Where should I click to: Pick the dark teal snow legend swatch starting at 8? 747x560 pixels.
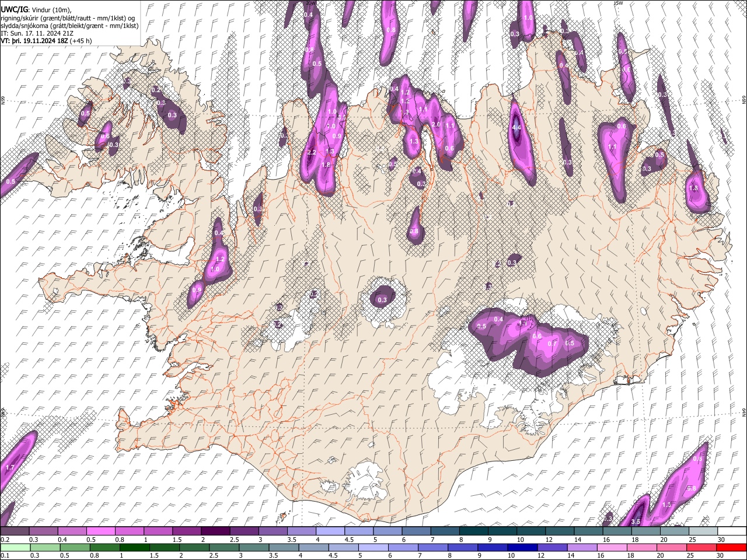coord(474,531)
